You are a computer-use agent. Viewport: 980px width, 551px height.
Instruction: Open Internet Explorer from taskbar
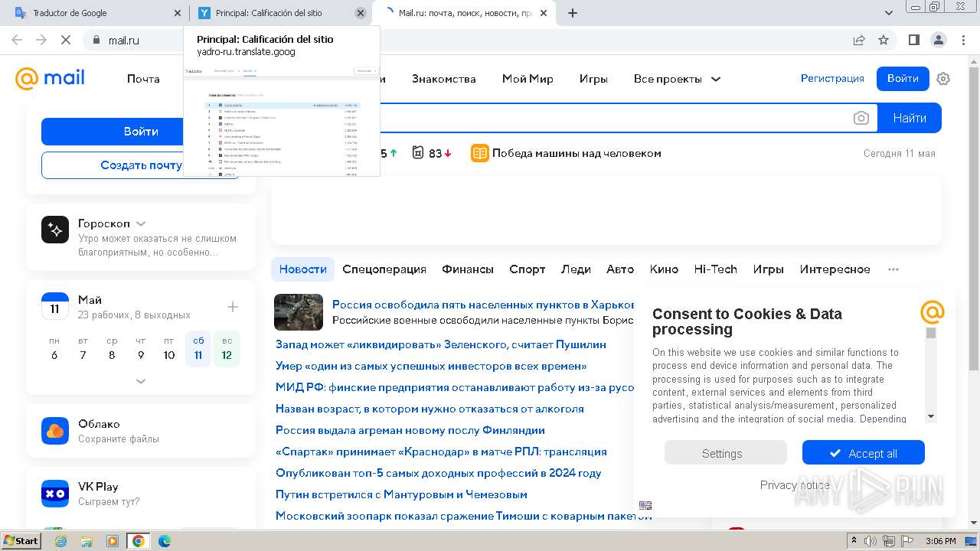[x=61, y=541]
